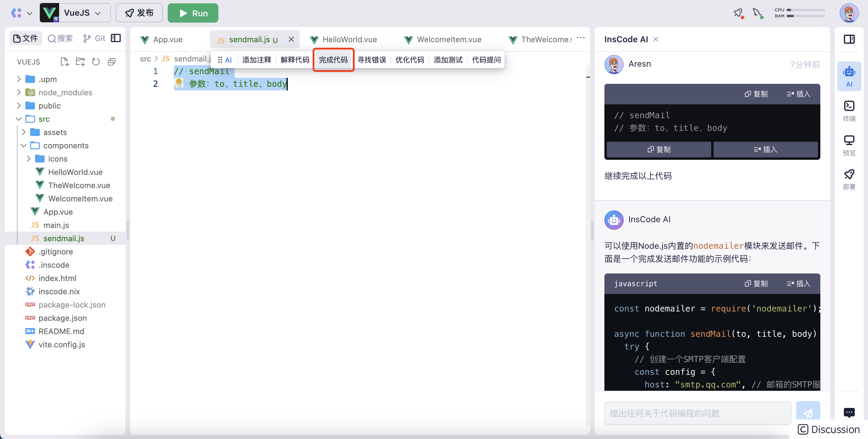Click collapse all folders icon in explorer
The image size is (868, 439).
(x=112, y=62)
